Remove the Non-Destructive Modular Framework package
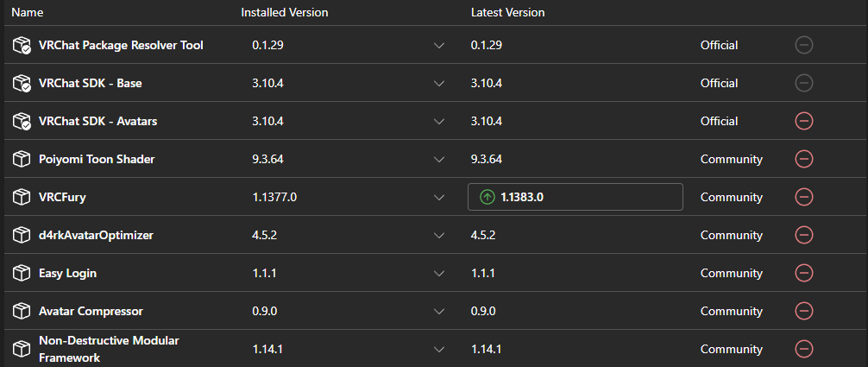This screenshot has height=367, width=868. pos(804,349)
